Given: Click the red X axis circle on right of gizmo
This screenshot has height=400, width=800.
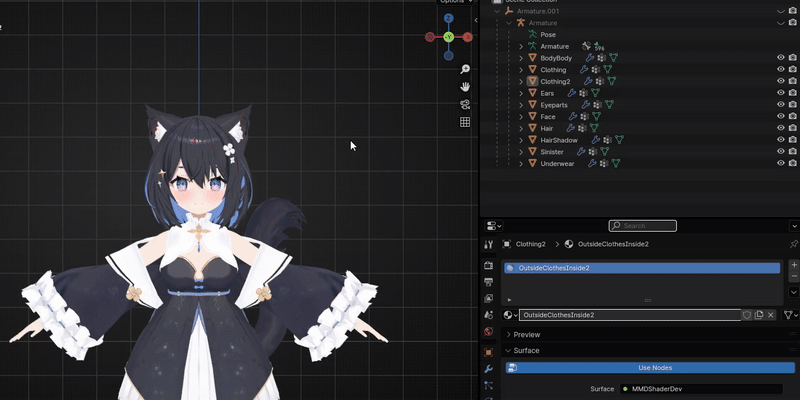Looking at the screenshot, I should click(467, 37).
